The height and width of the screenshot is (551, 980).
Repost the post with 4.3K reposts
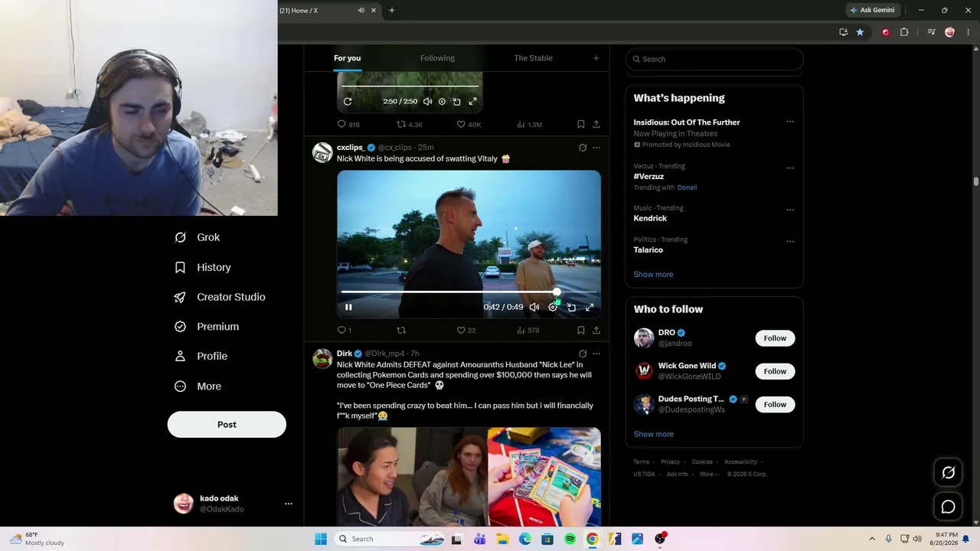pyautogui.click(x=410, y=124)
